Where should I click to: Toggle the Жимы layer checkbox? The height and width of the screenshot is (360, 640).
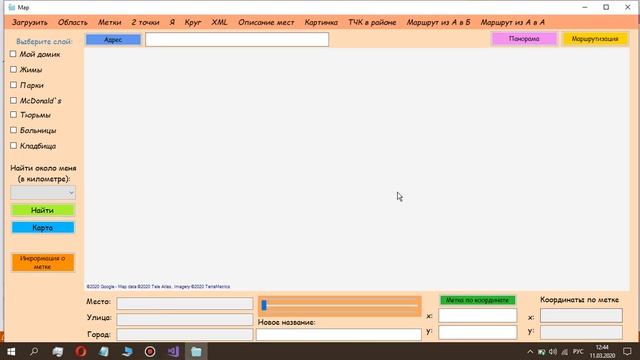13,69
